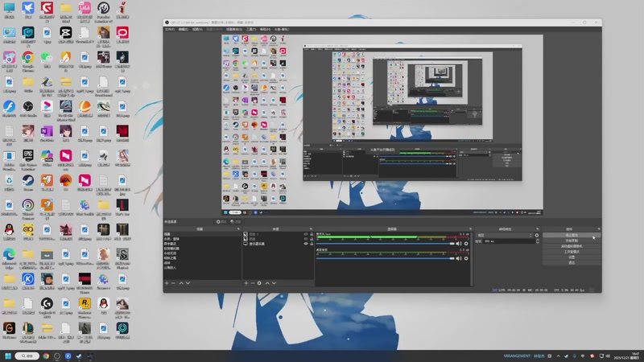Click Start Virtual Camera in Controls
Screen dimensions: 644x362
click(572, 246)
